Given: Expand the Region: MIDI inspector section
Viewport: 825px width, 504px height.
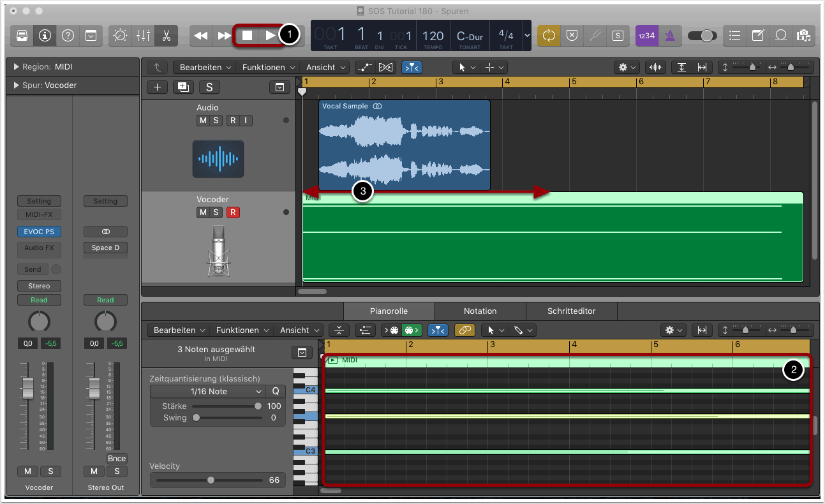Looking at the screenshot, I should coord(16,67).
